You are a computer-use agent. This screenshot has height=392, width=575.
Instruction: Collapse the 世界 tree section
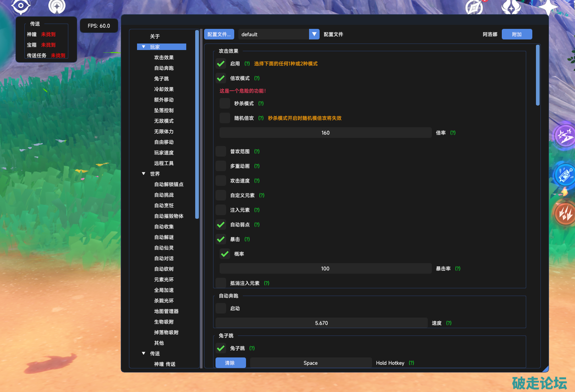tap(144, 174)
